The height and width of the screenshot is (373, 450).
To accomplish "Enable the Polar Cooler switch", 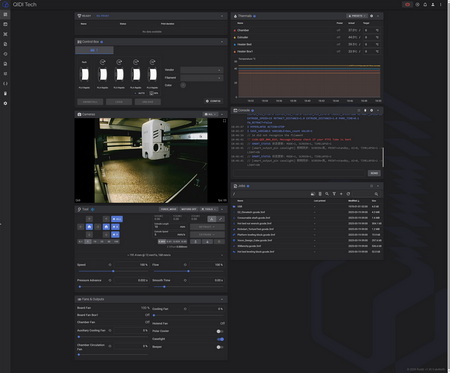I will pyautogui.click(x=220, y=331).
